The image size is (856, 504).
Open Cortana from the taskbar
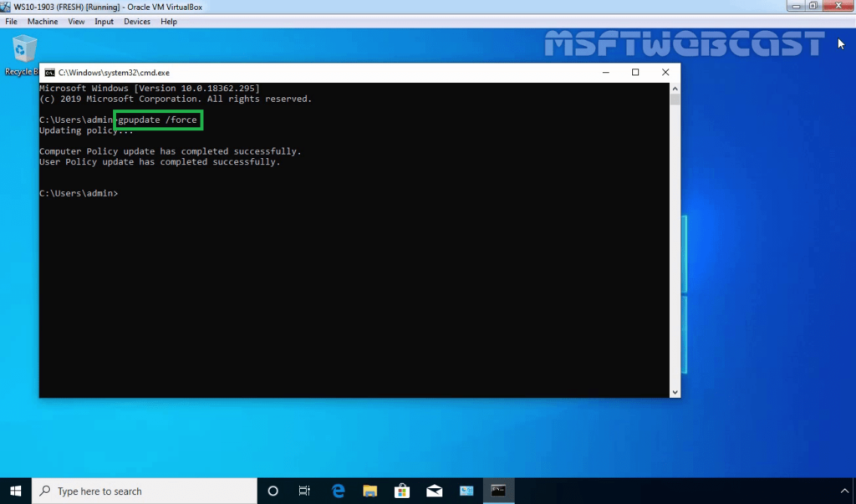click(273, 491)
